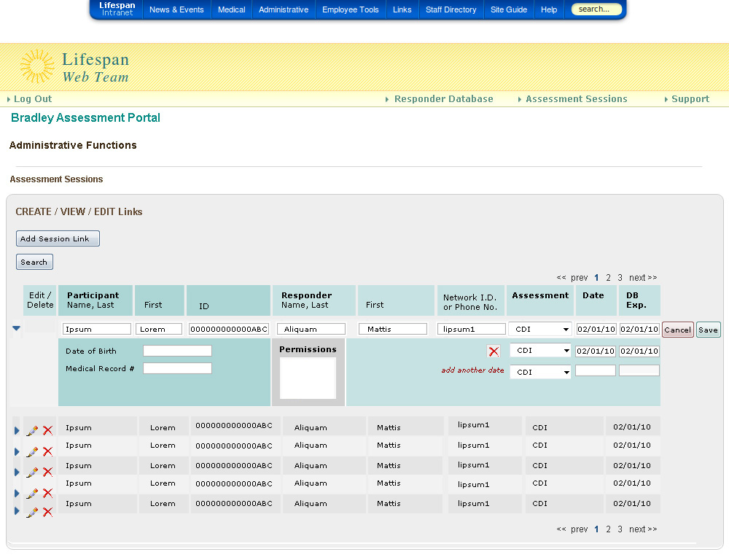Go to page 3 in bottom pagination

point(620,529)
